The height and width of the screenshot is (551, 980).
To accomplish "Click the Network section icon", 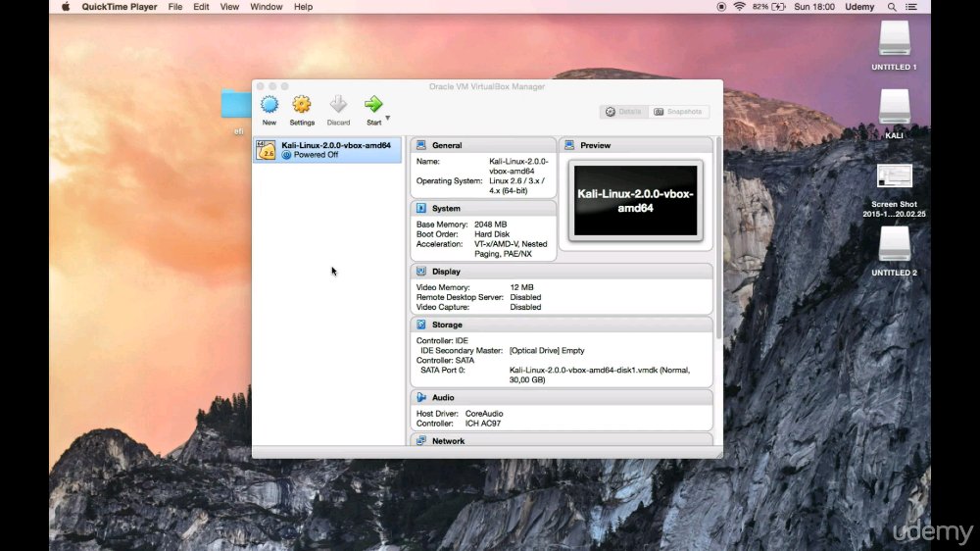I will [x=421, y=441].
